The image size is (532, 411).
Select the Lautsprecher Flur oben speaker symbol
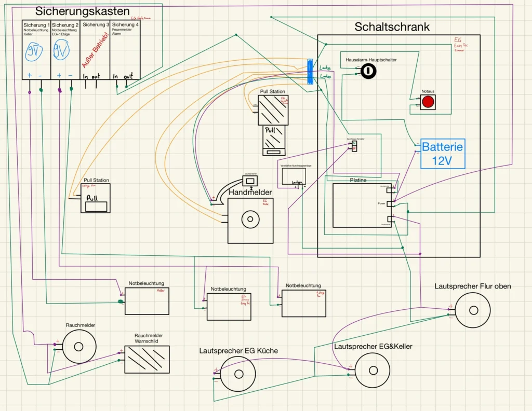473,310
